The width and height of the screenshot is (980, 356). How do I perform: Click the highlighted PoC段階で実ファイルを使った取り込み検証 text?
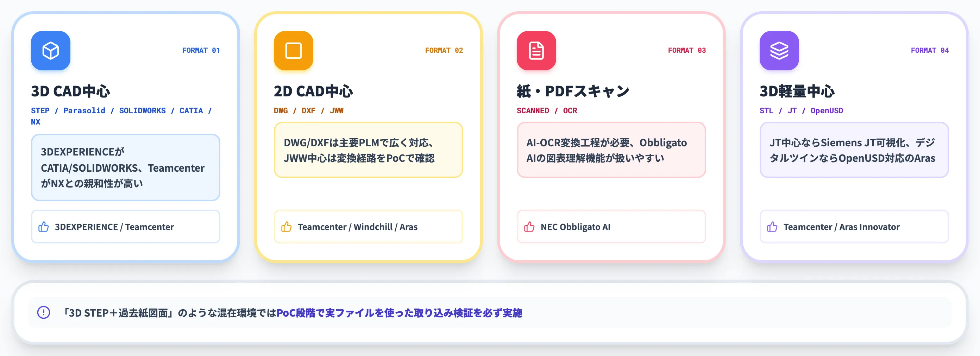pyautogui.click(x=399, y=313)
